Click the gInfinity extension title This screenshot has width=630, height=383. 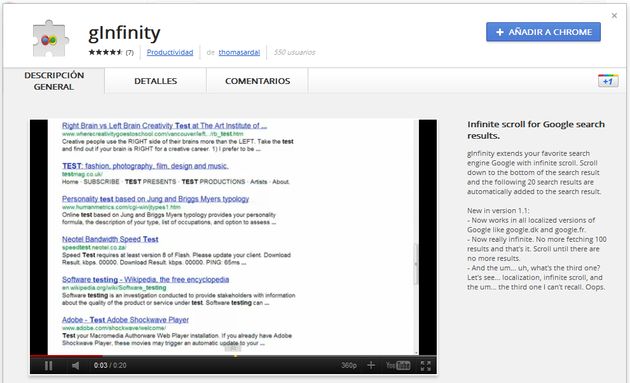124,33
